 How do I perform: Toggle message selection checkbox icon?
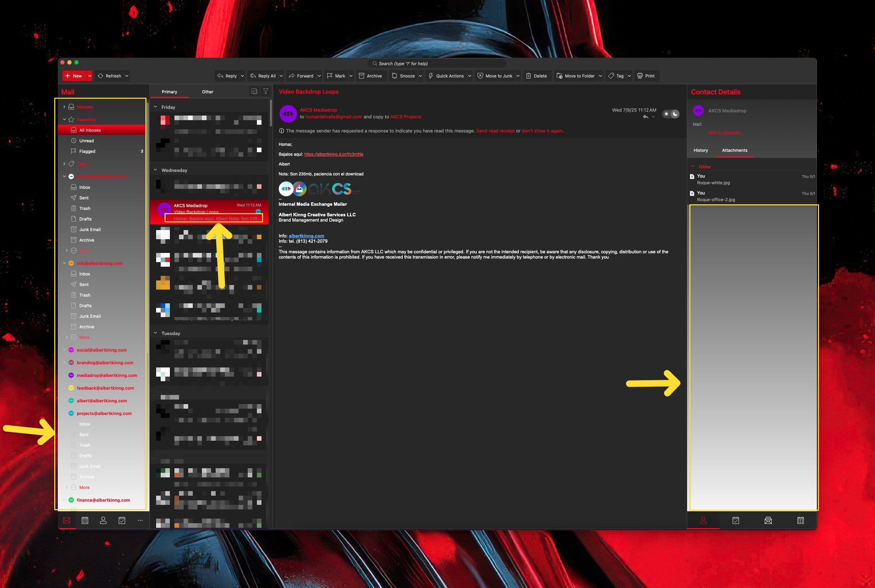pos(254,91)
